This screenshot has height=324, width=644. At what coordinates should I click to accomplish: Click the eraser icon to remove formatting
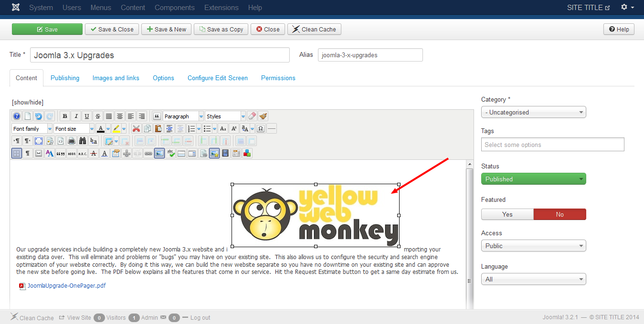tap(252, 116)
